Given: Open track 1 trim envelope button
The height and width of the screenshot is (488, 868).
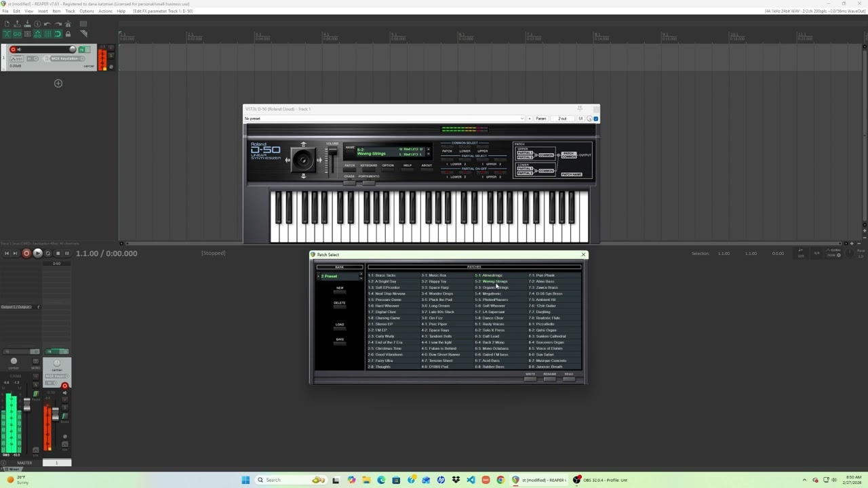Looking at the screenshot, I should (x=16, y=59).
